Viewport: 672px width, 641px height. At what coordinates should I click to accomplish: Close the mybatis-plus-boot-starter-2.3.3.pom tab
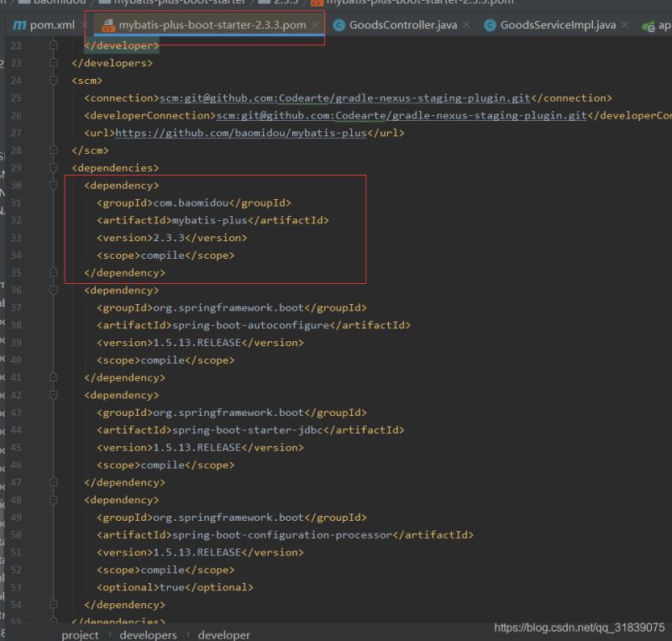pyautogui.click(x=317, y=25)
